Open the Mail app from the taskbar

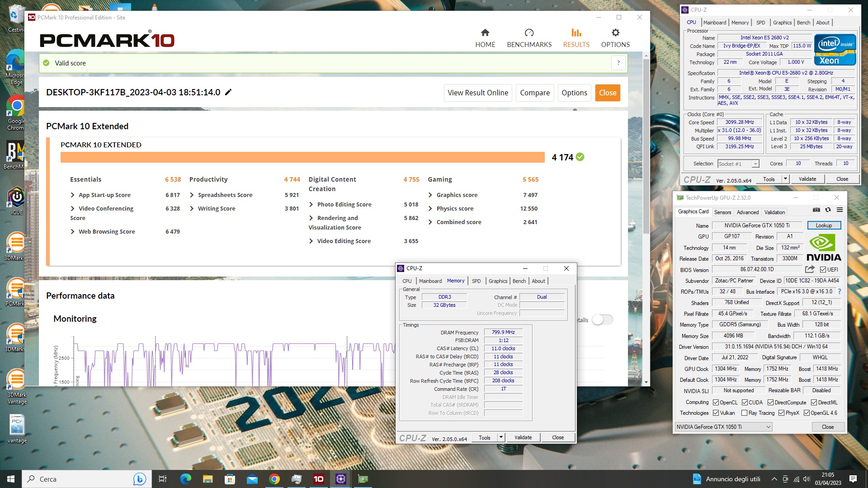[x=252, y=479]
